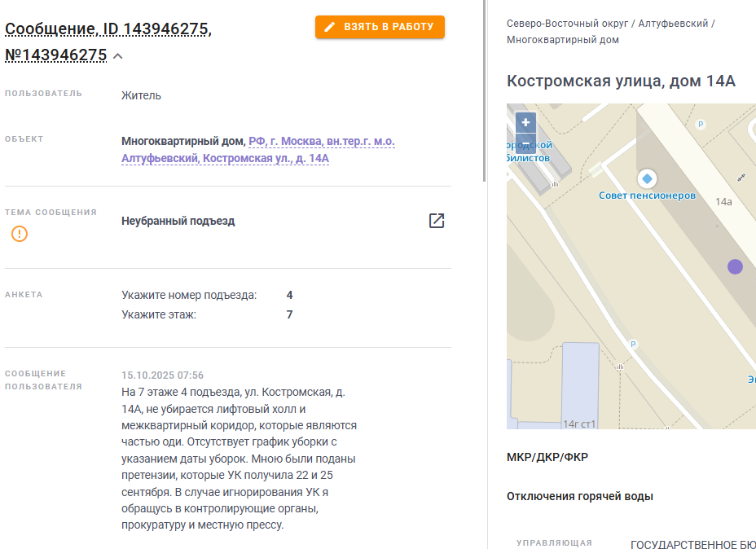Zoom in on the map
The width and height of the screenshot is (756, 549).
525,123
